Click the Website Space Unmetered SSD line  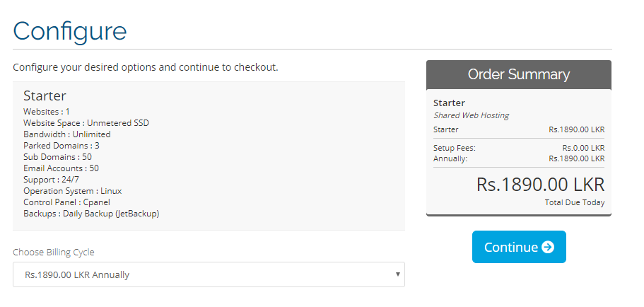pos(86,123)
